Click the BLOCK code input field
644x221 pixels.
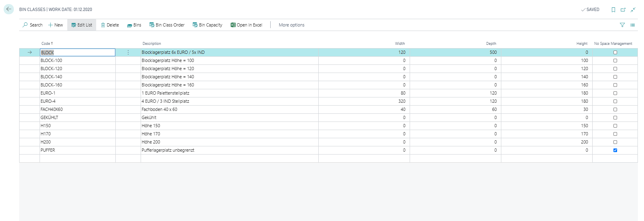77,52
